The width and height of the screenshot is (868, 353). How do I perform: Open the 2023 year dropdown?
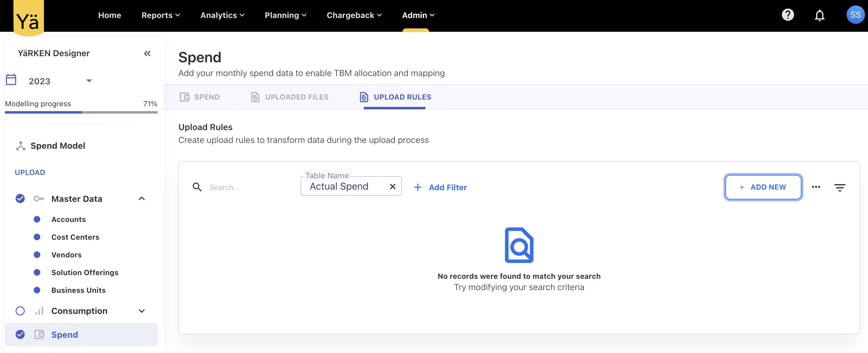click(89, 81)
